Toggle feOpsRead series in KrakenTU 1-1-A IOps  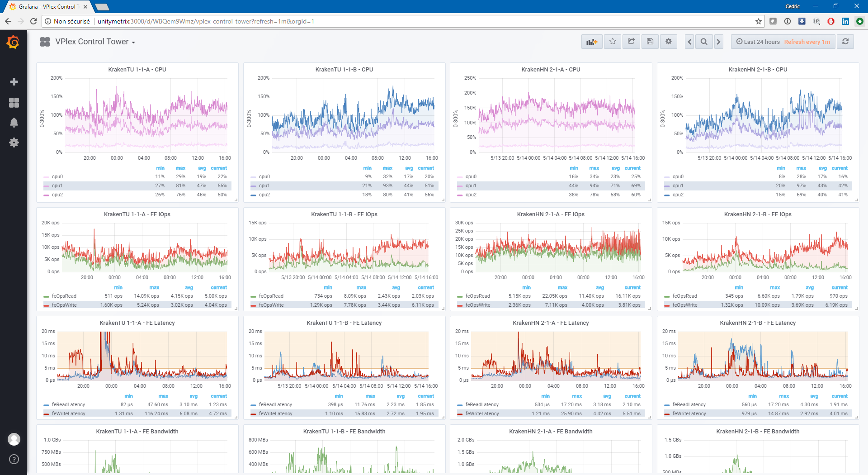coord(64,296)
